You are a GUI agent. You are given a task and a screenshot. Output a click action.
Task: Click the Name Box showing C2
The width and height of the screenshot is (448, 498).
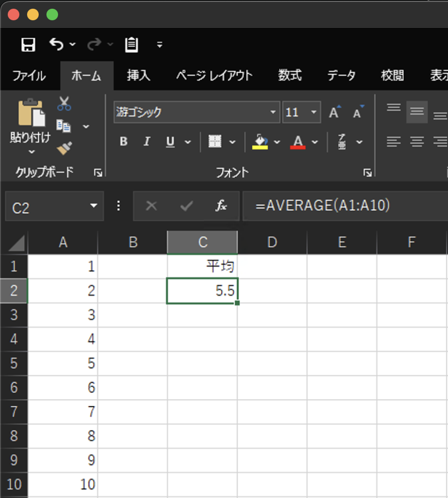point(48,205)
